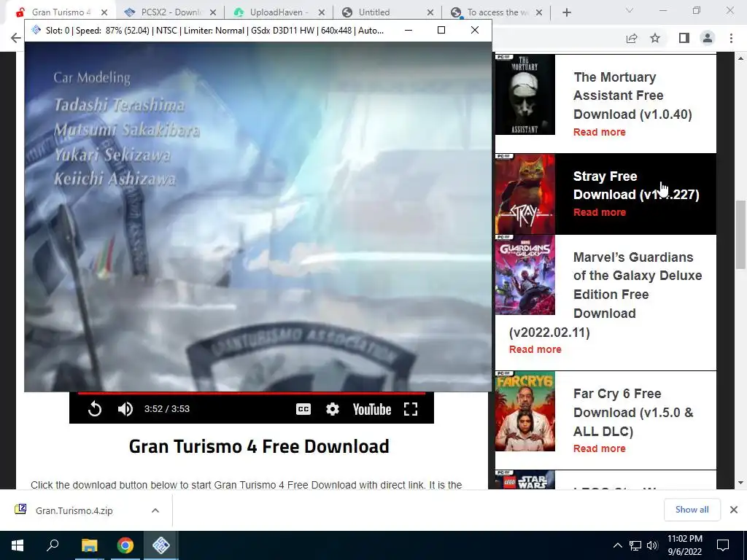Click the red video progress bar
Screen dimensions: 747x560
click(251, 393)
